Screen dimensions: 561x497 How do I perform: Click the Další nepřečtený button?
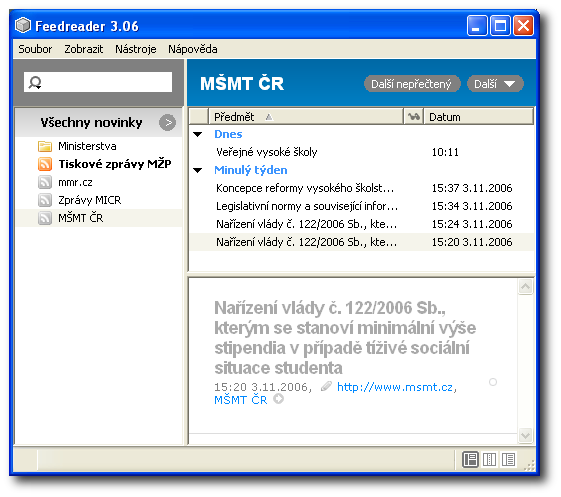tap(412, 84)
